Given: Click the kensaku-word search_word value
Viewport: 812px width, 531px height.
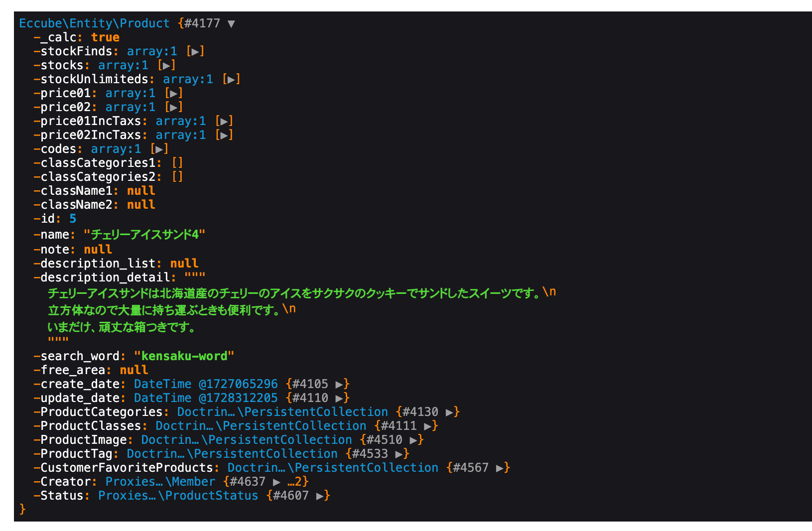Looking at the screenshot, I should click(x=184, y=356).
